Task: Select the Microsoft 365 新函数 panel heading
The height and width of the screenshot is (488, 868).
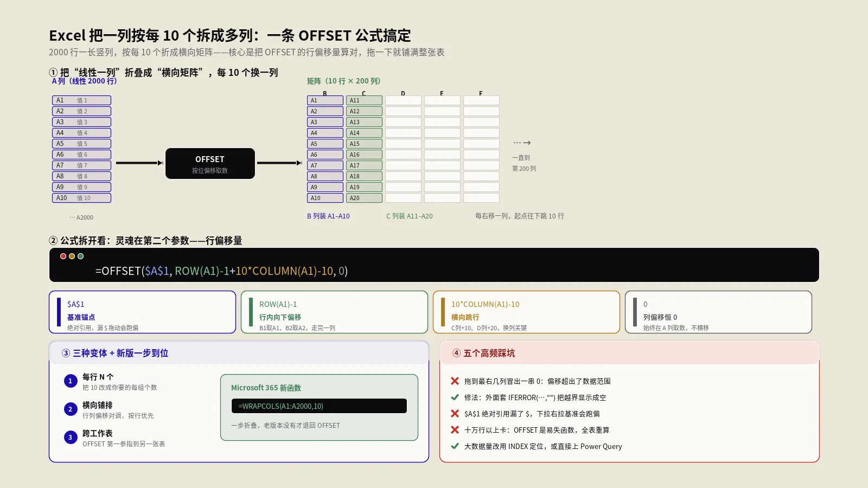Action: 266,388
